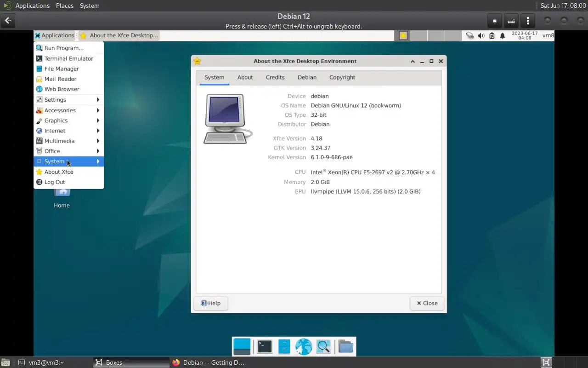
Task: Switch to the Copyright tab
Action: 342,77
